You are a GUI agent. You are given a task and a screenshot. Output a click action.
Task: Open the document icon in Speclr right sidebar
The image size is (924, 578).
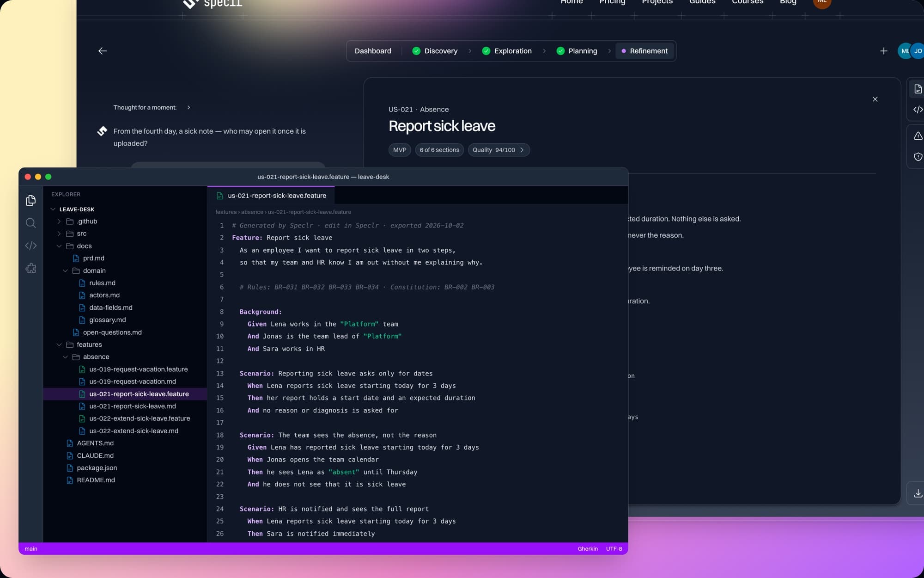918,89
